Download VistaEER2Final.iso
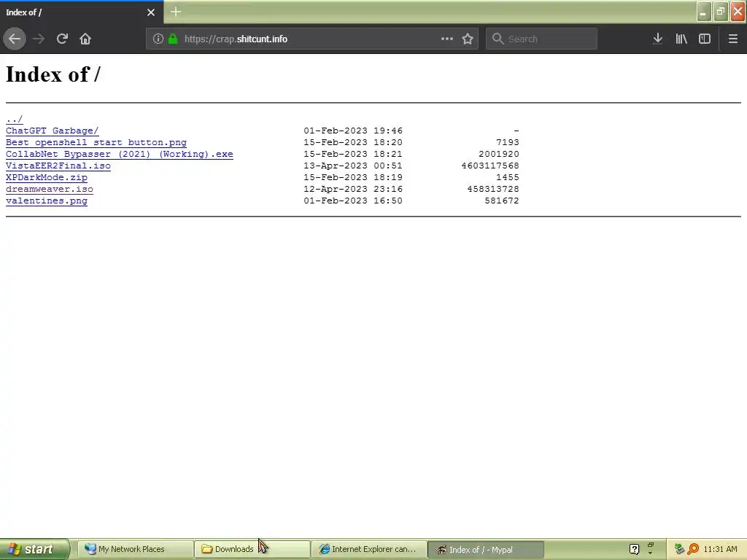747x560 pixels. click(x=58, y=166)
